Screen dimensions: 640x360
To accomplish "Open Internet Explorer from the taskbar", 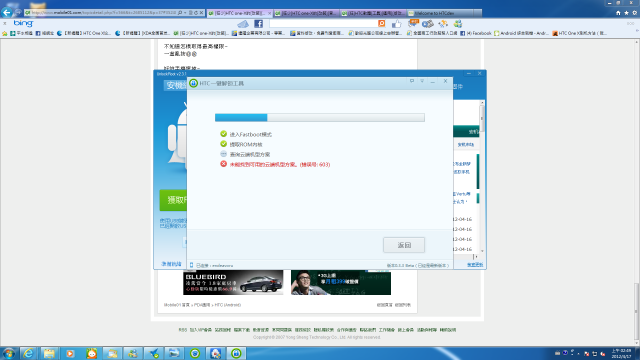I will (x=28, y=353).
